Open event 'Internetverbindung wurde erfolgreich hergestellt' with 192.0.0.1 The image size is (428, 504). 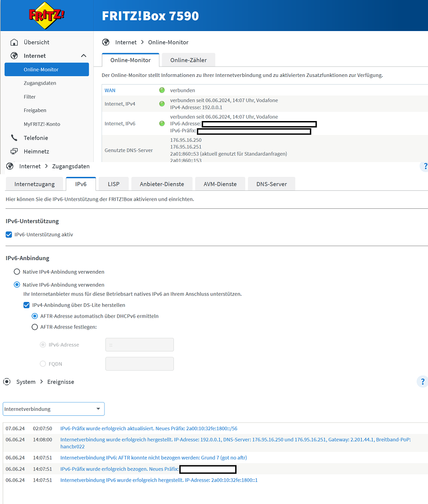coord(235,443)
